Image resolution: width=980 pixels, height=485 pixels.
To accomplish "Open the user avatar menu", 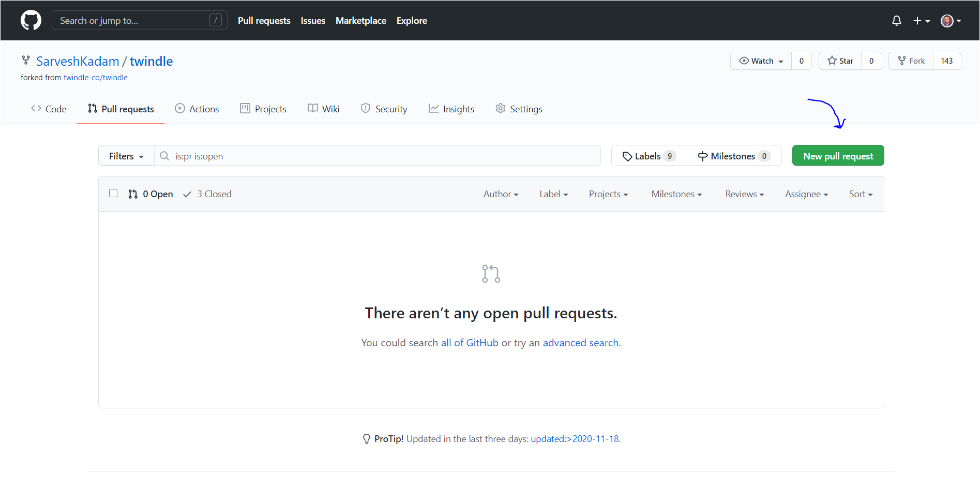I will [x=951, y=21].
